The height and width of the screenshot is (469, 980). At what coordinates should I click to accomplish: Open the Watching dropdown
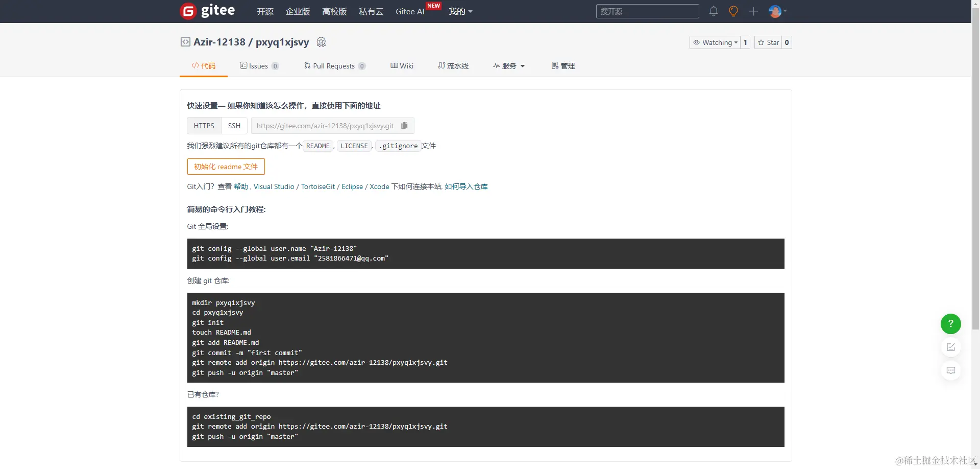pos(715,42)
